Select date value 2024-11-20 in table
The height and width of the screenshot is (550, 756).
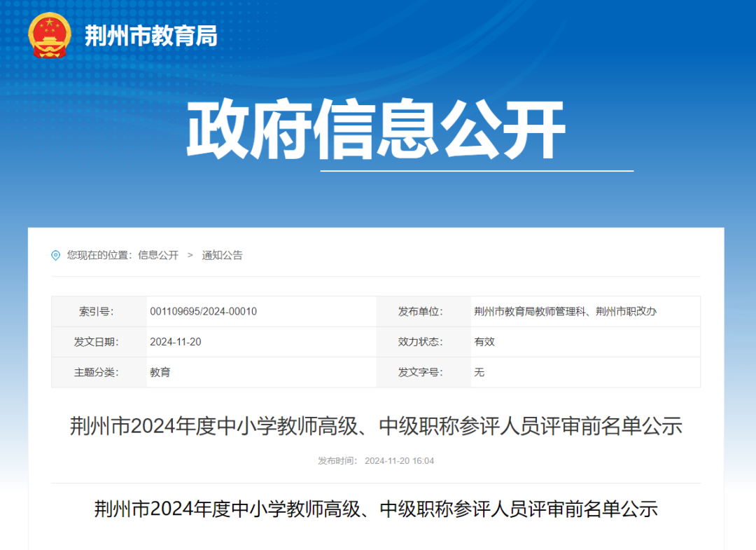[176, 342]
